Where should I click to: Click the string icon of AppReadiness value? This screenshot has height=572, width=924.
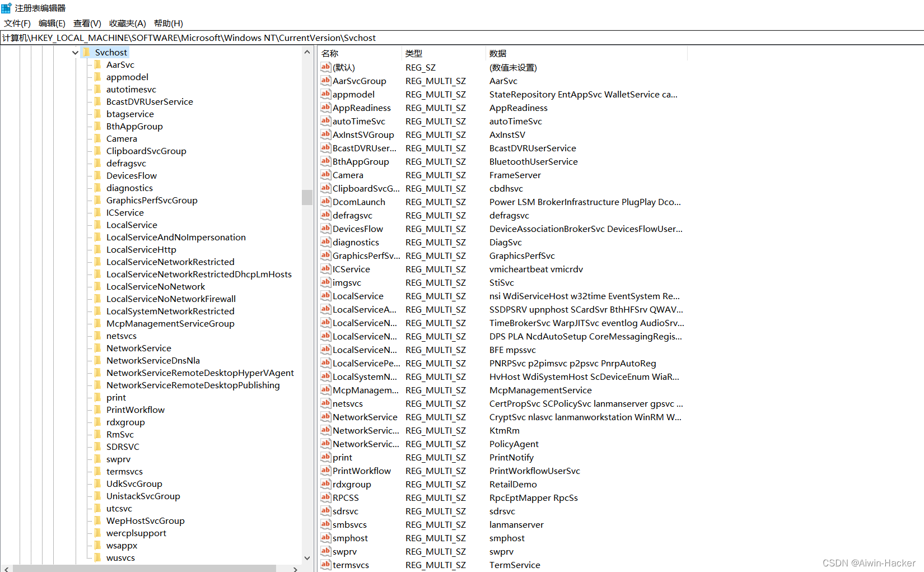326,108
